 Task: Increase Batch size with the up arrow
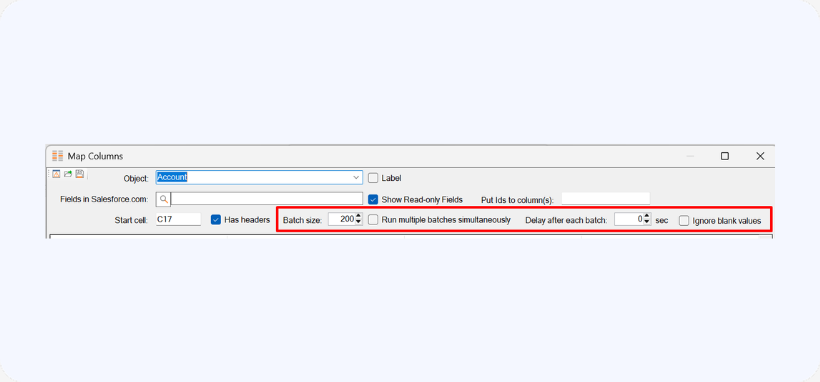click(x=358, y=216)
